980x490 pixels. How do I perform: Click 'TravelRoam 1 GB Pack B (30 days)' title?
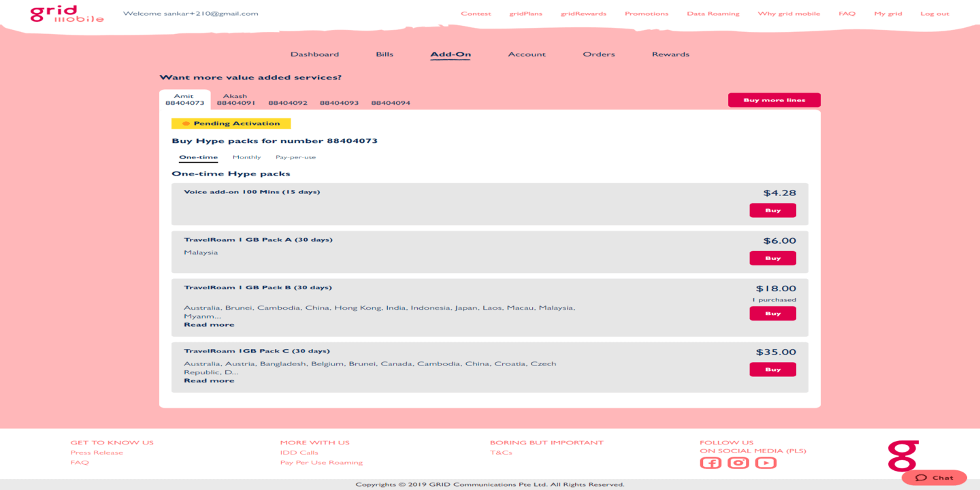258,287
